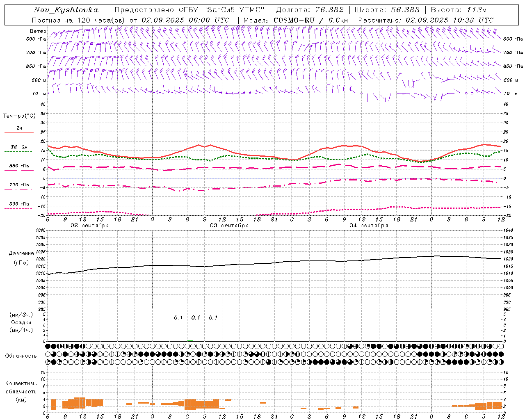Click 'Рассчитано: 02.09.2025 10:38 UTC' timestamp
The image size is (525, 420).
tap(426, 20)
